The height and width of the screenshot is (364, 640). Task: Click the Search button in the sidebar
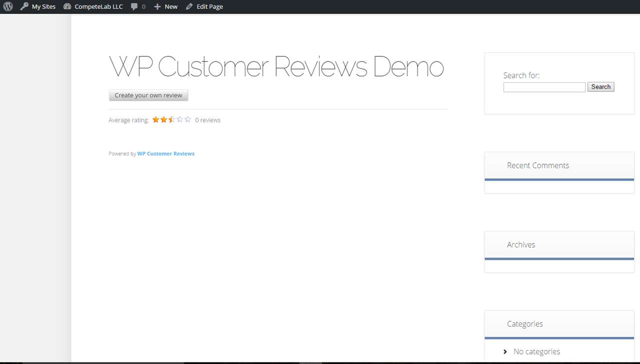pyautogui.click(x=600, y=86)
